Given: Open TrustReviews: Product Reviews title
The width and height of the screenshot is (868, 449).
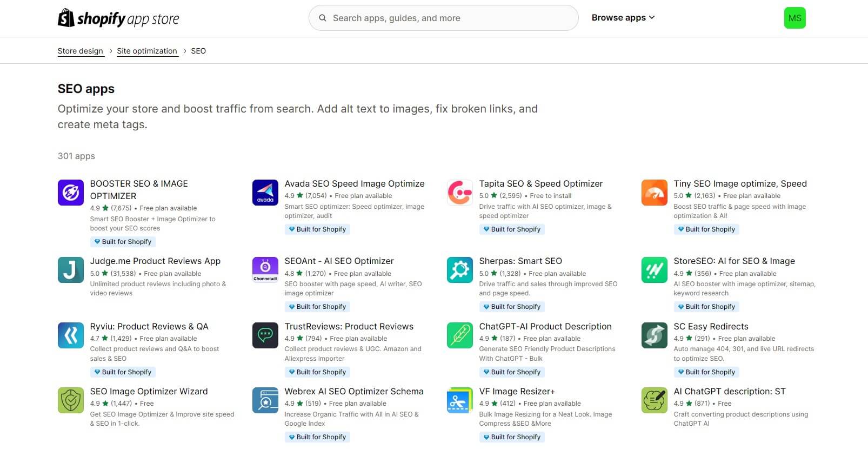Looking at the screenshot, I should click(349, 327).
